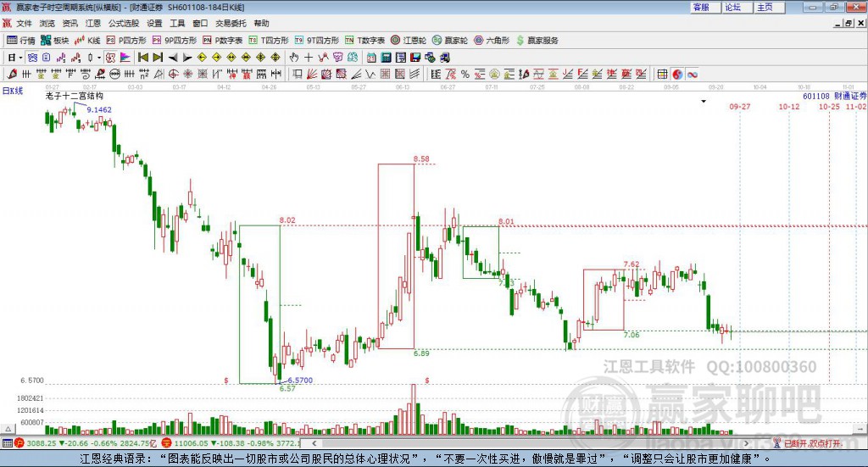This screenshot has width=868, height=467.
Task: Select the red pencil draw tool
Action: pyautogui.click(x=12, y=74)
